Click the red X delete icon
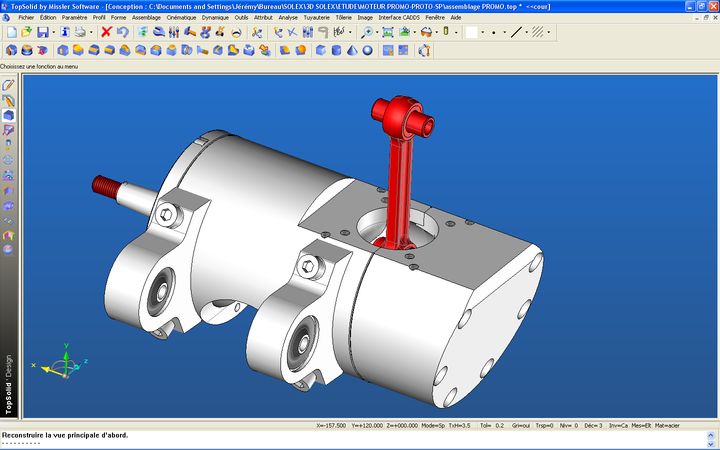The height and width of the screenshot is (450, 720). [x=106, y=32]
